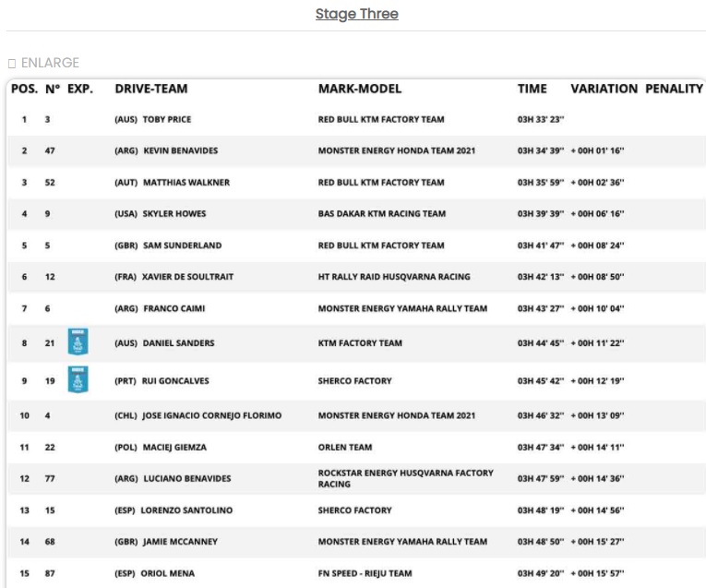Click the KTM FACTORY TEAM cell

pos(360,343)
